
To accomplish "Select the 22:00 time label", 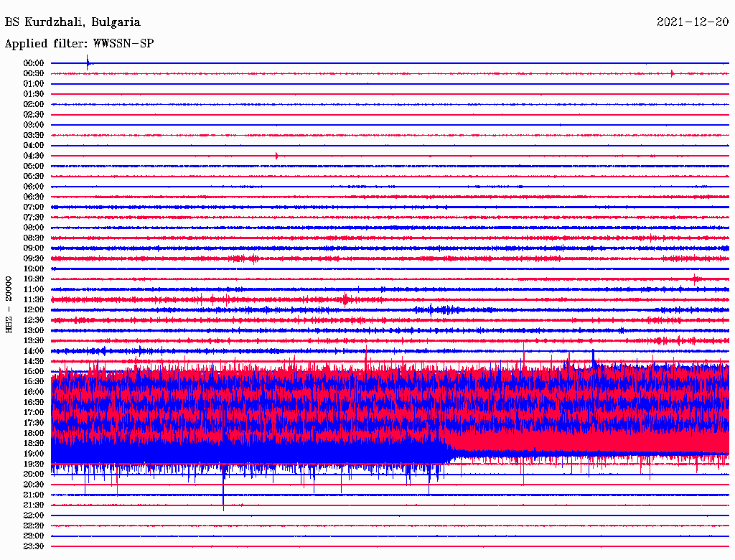I will coord(34,515).
